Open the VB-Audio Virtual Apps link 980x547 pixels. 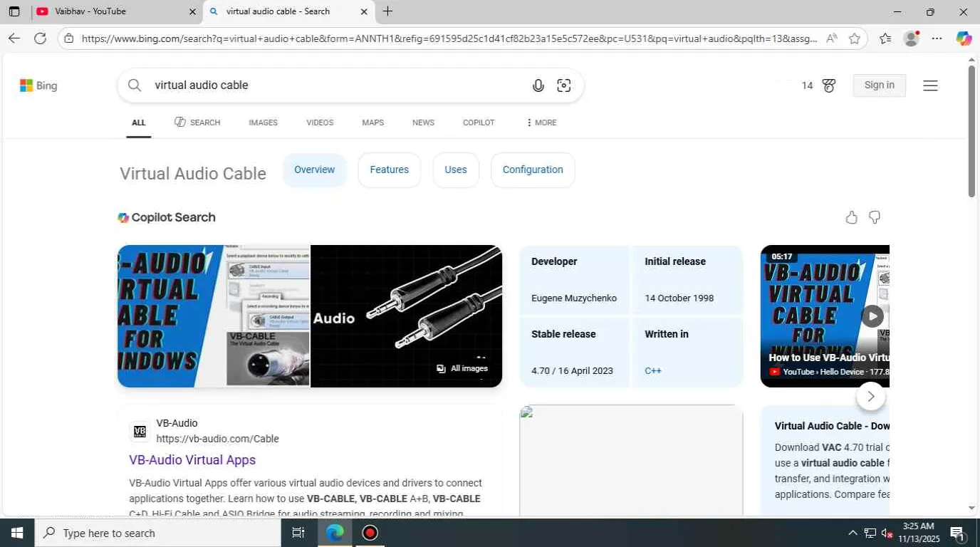click(192, 460)
